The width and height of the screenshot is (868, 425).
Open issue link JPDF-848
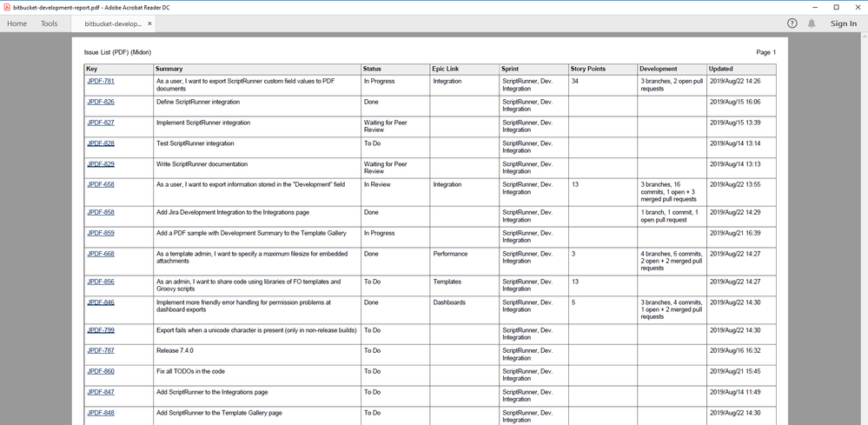coord(101,413)
